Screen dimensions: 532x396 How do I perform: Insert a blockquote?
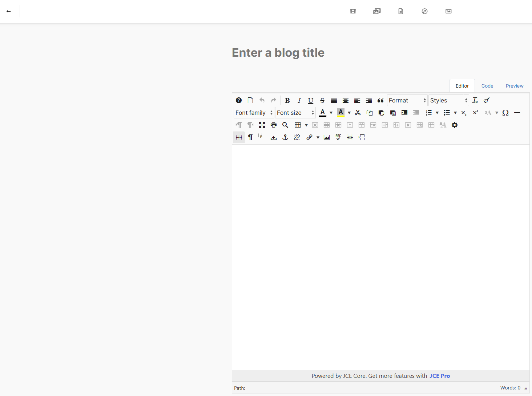380,101
